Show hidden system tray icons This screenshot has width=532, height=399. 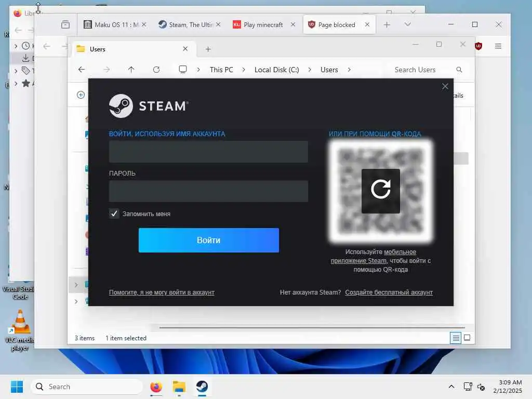tap(451, 387)
